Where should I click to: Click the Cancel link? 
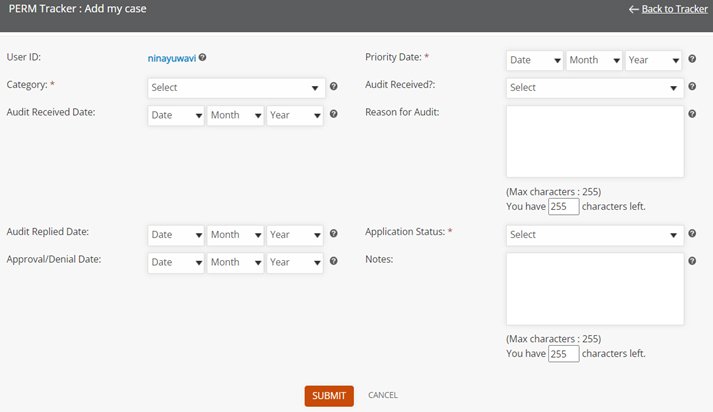[382, 395]
